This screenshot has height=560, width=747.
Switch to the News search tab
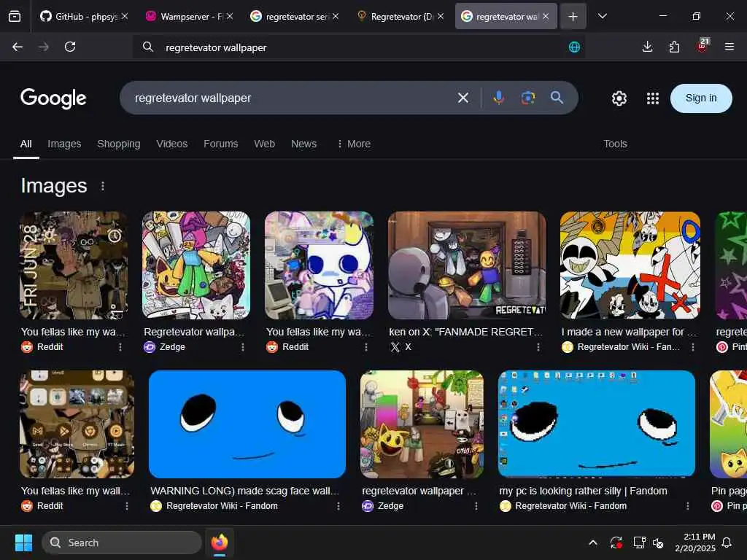pyautogui.click(x=304, y=144)
